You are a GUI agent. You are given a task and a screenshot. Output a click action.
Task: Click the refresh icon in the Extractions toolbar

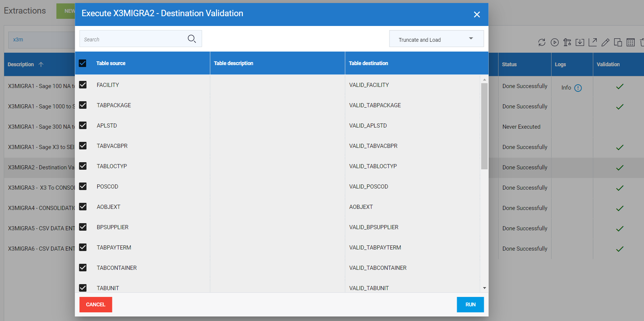[541, 43]
